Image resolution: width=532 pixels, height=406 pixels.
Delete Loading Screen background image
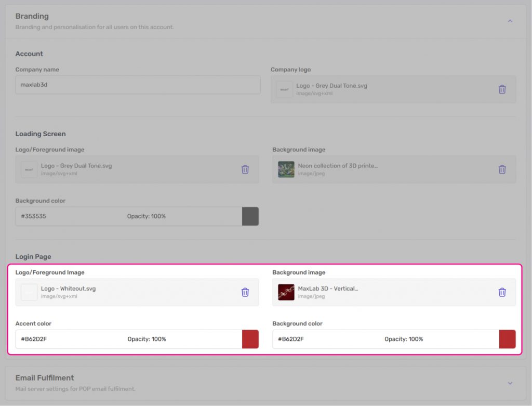click(502, 169)
